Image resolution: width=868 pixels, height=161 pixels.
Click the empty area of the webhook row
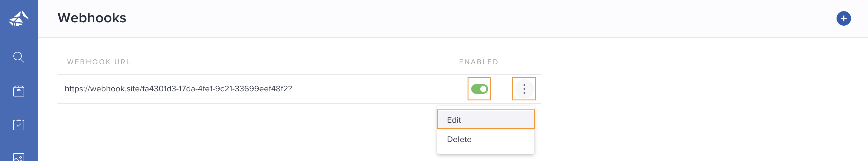click(377, 89)
